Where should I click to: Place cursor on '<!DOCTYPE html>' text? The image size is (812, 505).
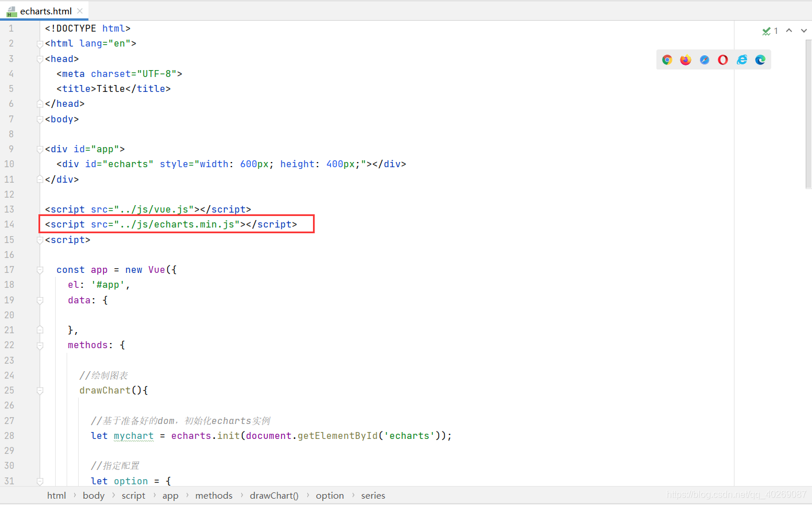point(88,29)
